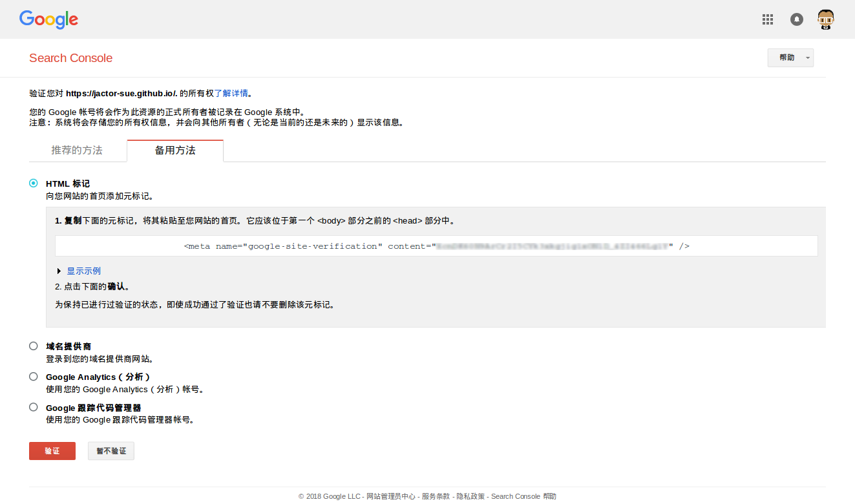Open the 了解详情 link
Image resolution: width=855 pixels, height=504 pixels.
coord(231,94)
